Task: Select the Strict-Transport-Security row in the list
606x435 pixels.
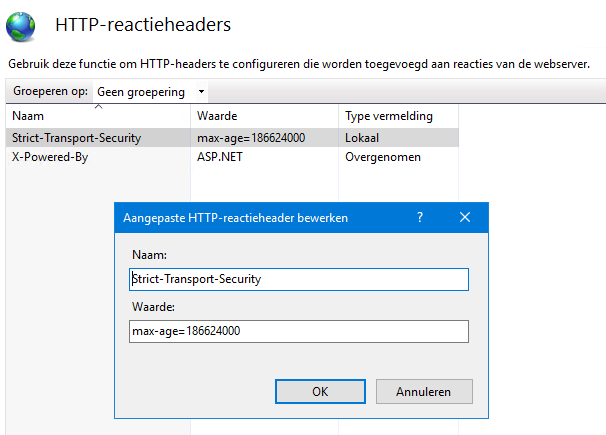Action: [232, 138]
